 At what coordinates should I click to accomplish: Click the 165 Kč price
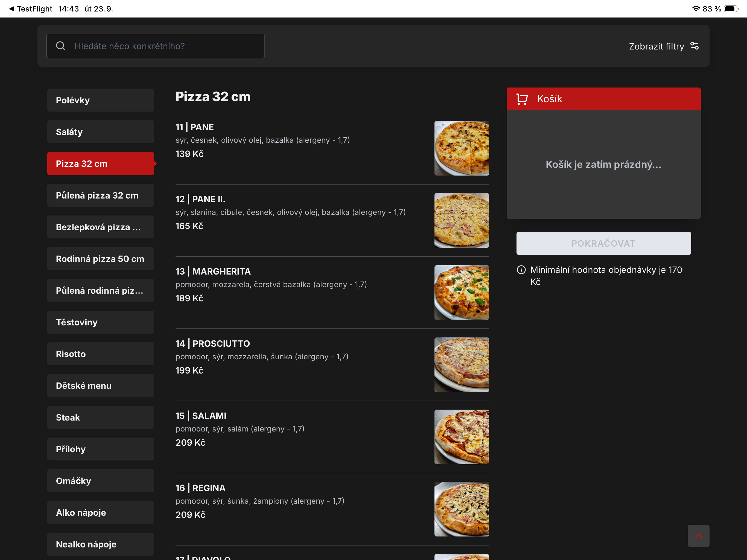[x=189, y=226]
